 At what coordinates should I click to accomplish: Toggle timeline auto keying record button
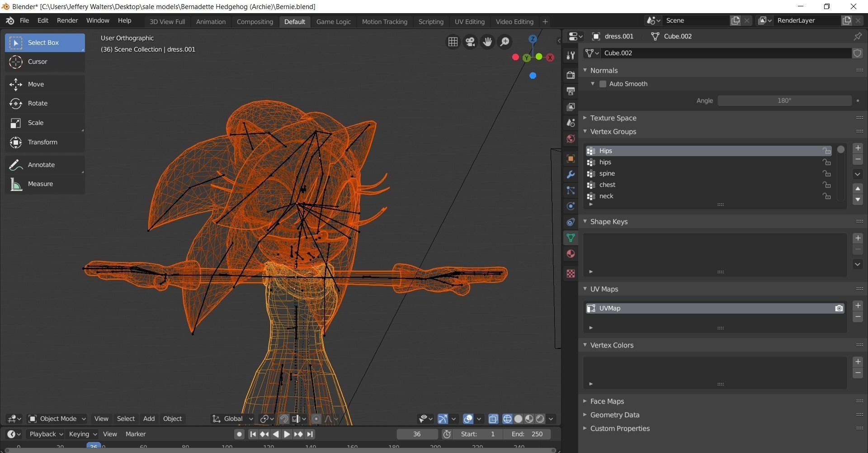point(239,434)
